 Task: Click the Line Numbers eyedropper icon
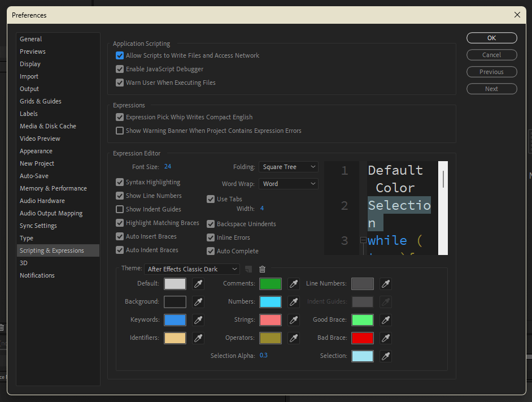(386, 284)
